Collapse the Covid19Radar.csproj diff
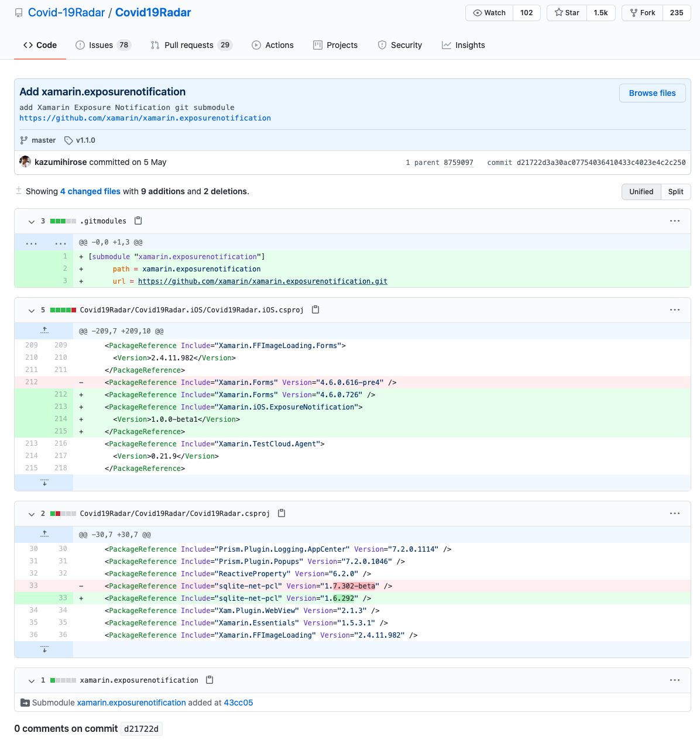The height and width of the screenshot is (740, 700). [x=32, y=514]
